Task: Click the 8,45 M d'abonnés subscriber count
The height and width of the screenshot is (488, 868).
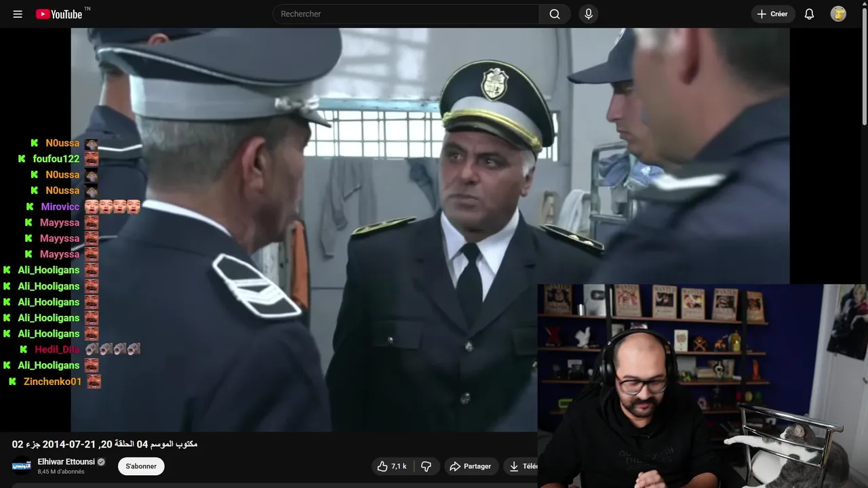Action: click(61, 472)
